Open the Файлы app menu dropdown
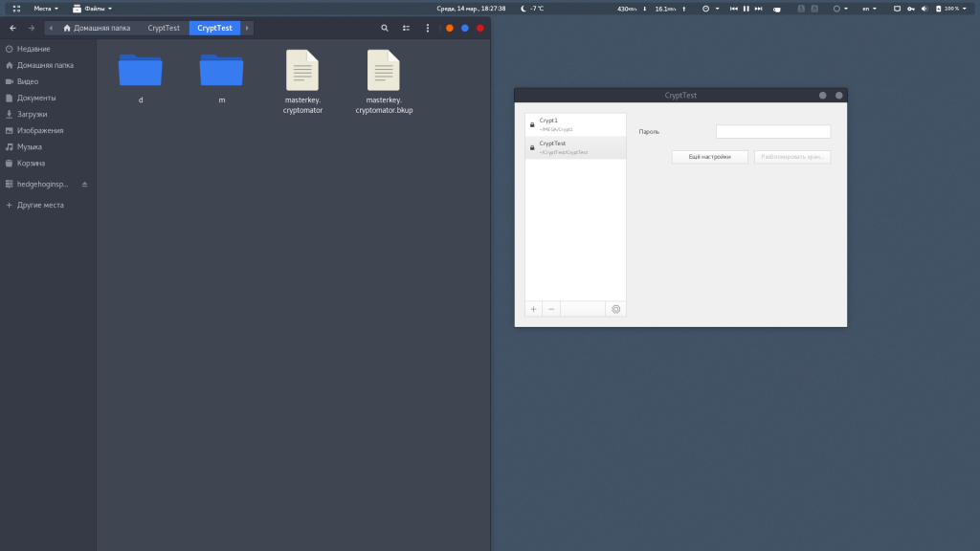 click(93, 9)
